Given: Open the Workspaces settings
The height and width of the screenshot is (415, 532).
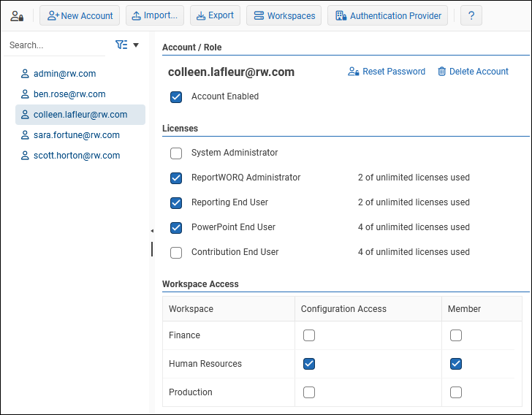Looking at the screenshot, I should pyautogui.click(x=284, y=16).
